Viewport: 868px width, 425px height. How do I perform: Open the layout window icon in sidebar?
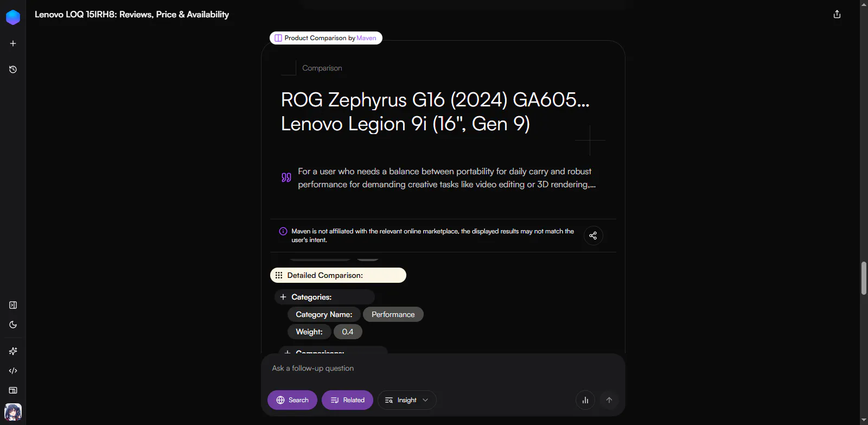click(x=13, y=390)
